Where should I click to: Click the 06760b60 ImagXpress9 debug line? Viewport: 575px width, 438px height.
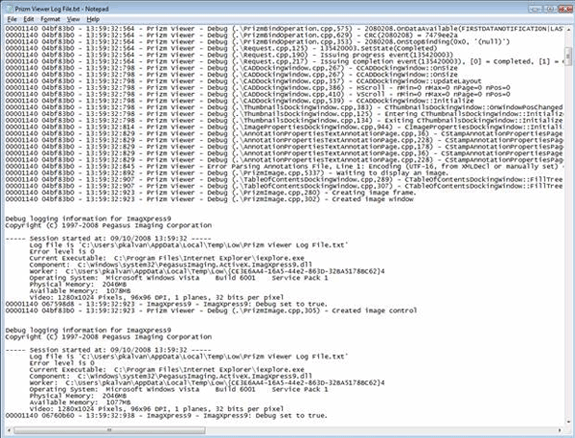pyautogui.click(x=166, y=416)
